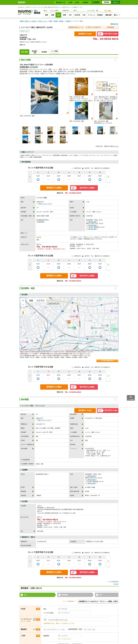Click the top 見学予約する(無料) red button
This screenshot has height=644, width=138.
pyautogui.click(x=108, y=34)
